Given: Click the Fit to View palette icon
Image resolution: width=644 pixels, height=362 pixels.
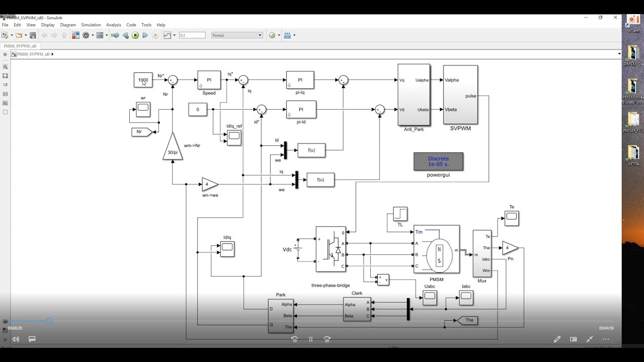Looking at the screenshot, I should [x=6, y=75].
